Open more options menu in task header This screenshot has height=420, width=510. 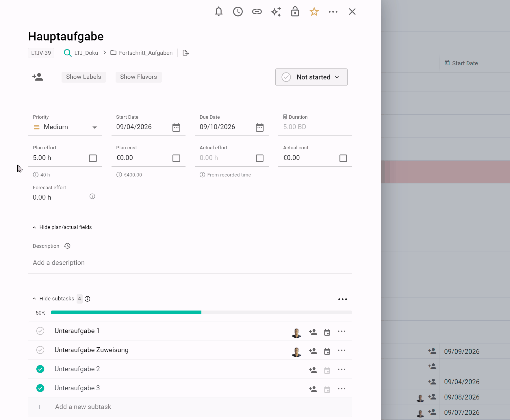coord(333,12)
